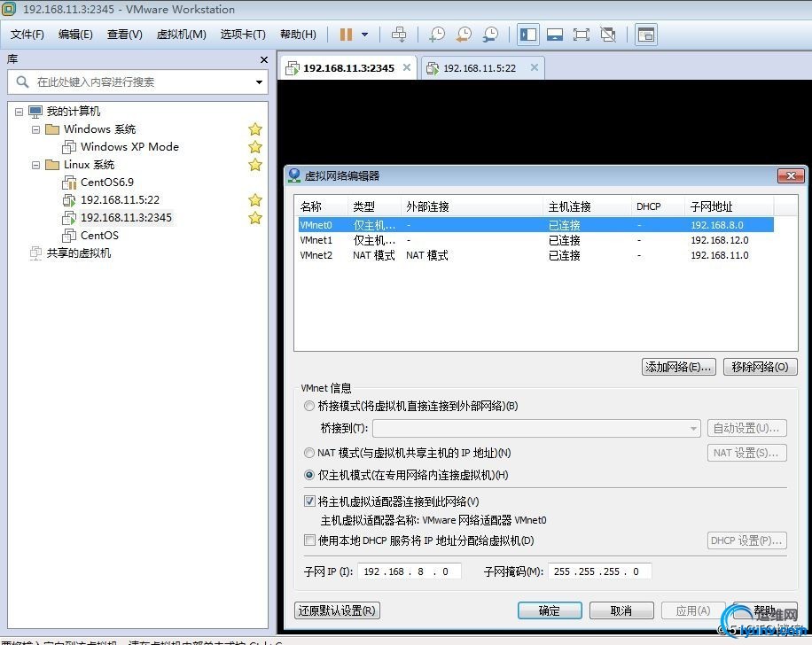Click the 子网掩码 input field
812x645 pixels.
pos(599,571)
